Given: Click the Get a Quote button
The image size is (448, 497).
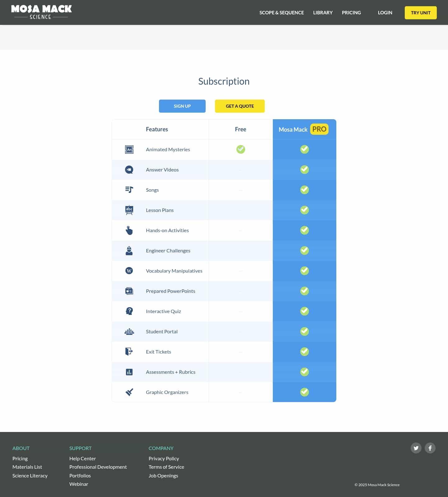Looking at the screenshot, I should [240, 106].
